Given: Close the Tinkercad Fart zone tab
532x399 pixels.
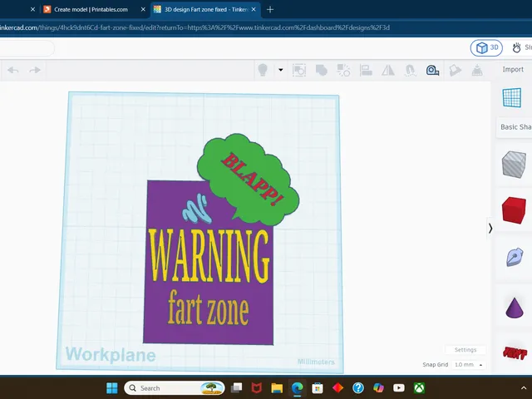Looking at the screenshot, I should click(x=254, y=9).
